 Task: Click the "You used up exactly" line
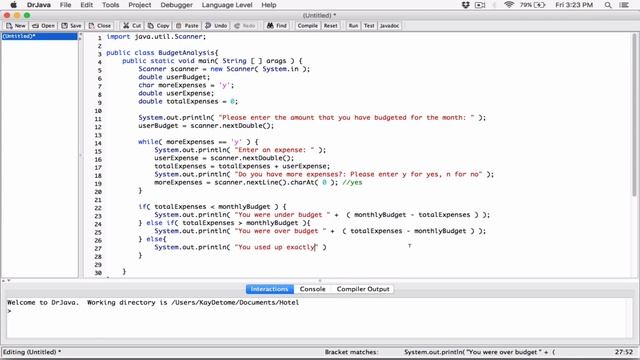[x=240, y=247]
